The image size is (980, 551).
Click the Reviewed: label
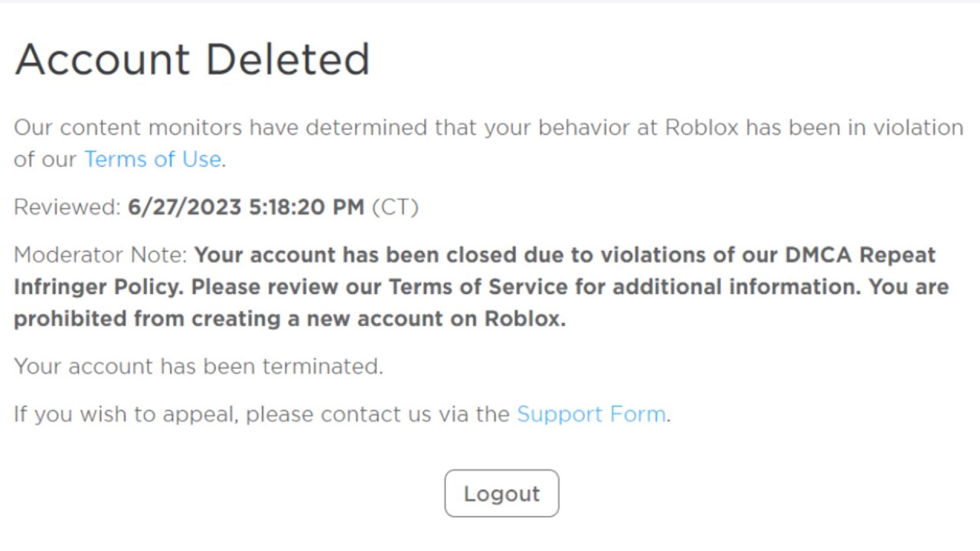(67, 207)
